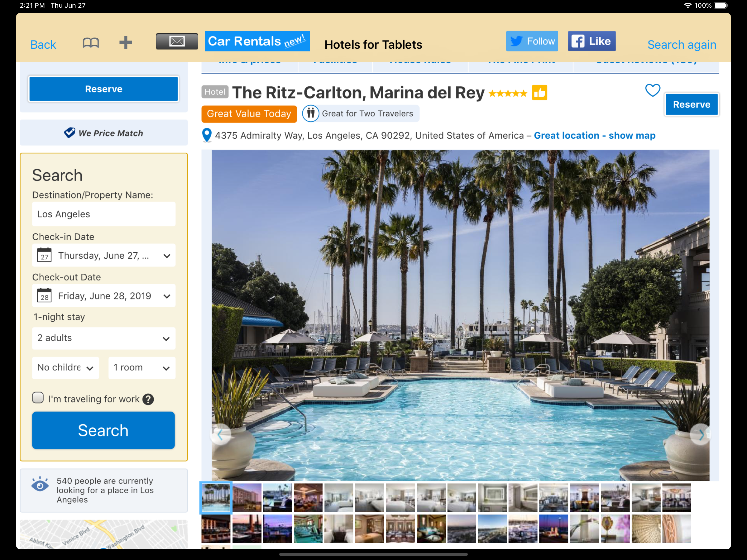Click the map pin location icon
Viewport: 747px width, 560px height.
coord(207,135)
